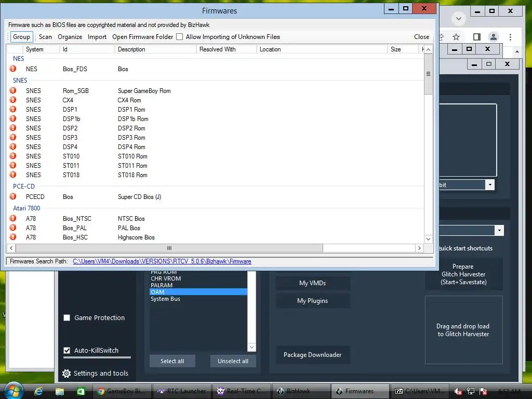Click Scan in the Firmwares toolbar
This screenshot has height=399, width=532.
pyautogui.click(x=45, y=37)
